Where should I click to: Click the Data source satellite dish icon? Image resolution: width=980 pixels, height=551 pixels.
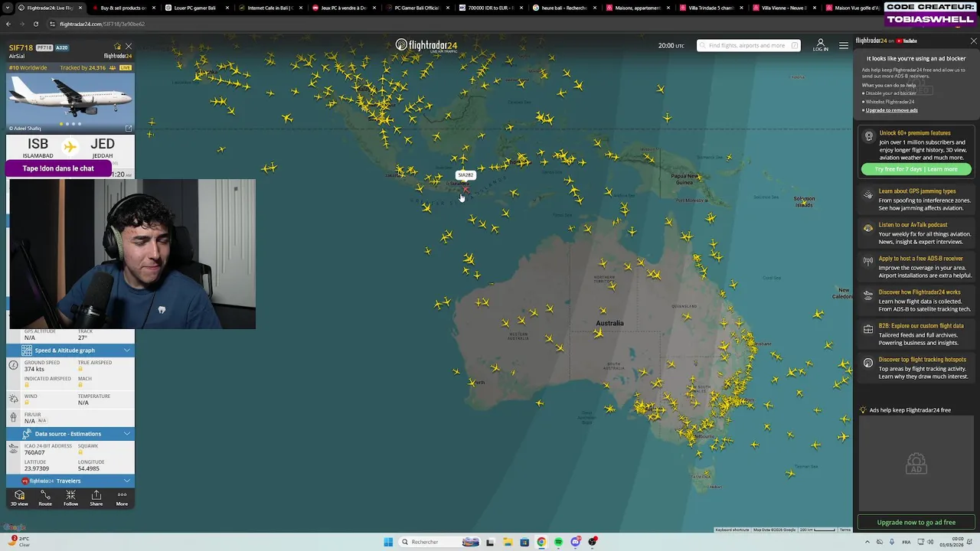[27, 434]
